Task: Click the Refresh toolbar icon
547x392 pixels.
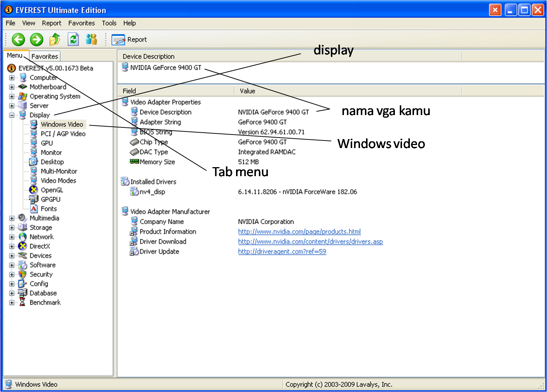Action: (73, 39)
